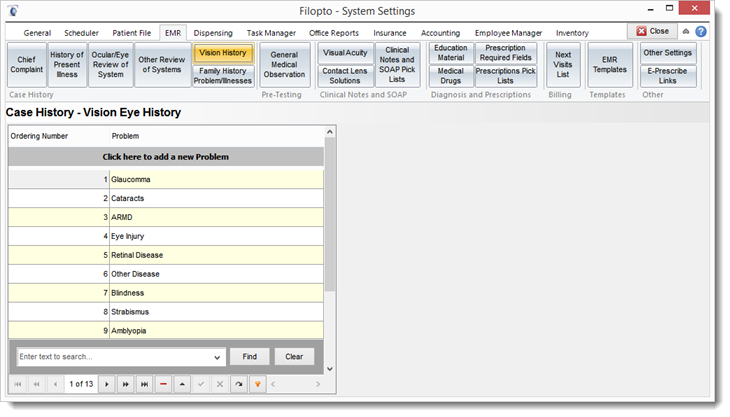Screen dimensions: 730x417
Task: Sort by Problem column header
Action: (216, 136)
